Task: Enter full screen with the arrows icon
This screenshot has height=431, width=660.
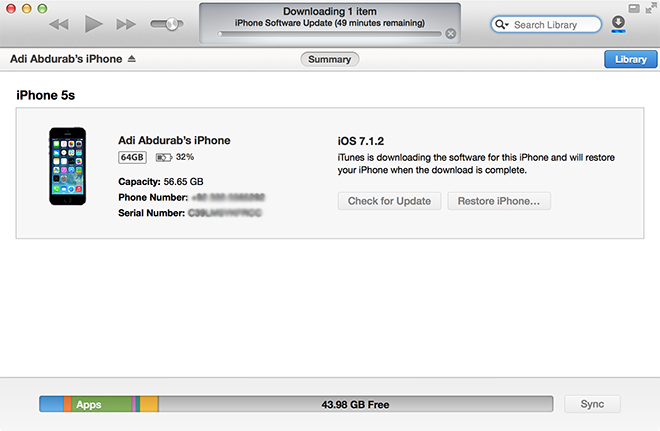Action: [652, 8]
